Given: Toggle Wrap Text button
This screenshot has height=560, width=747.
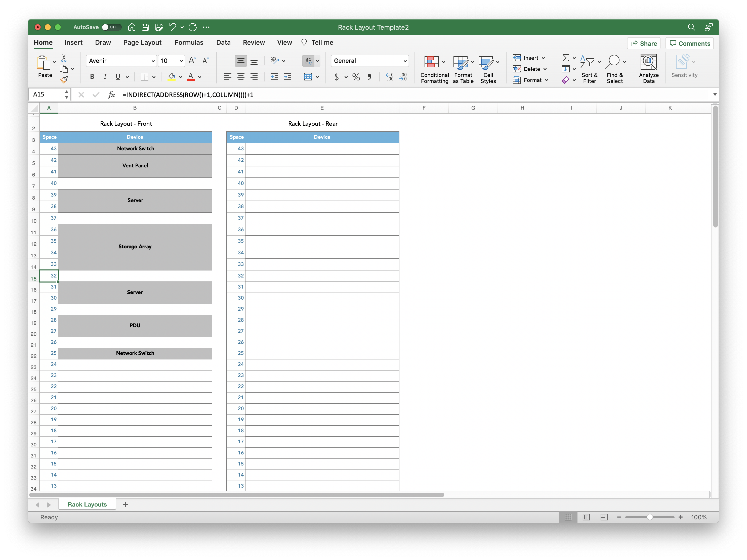Looking at the screenshot, I should (308, 61).
